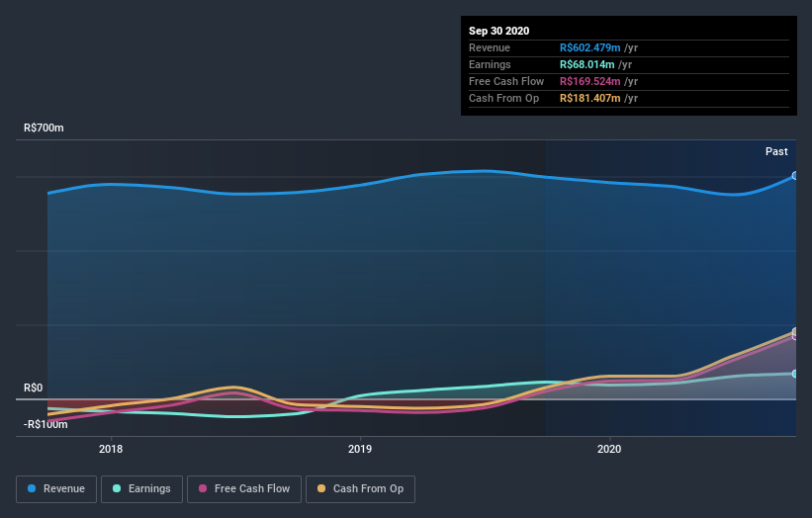812x518 pixels.
Task: Click the Earnings line end data point
Action: pyautogui.click(x=795, y=374)
